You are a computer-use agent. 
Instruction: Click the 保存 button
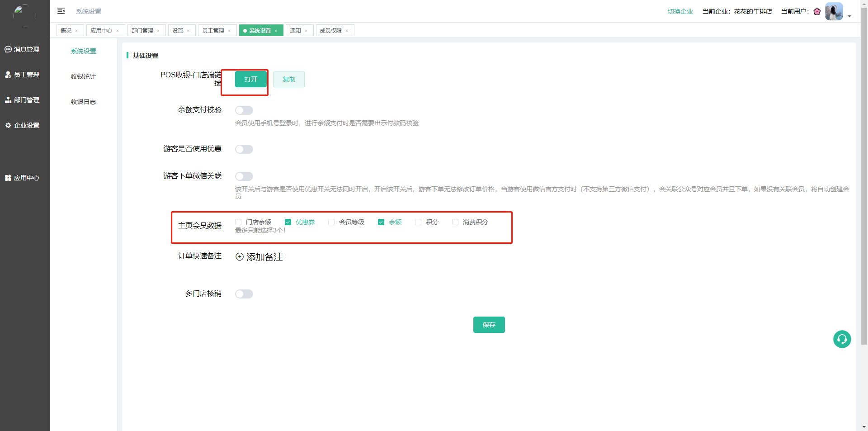click(489, 325)
